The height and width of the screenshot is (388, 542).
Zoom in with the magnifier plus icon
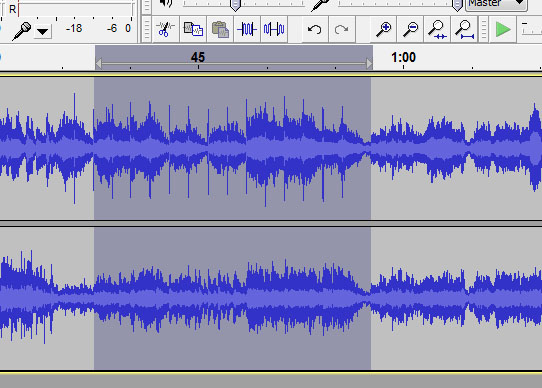[x=383, y=29]
